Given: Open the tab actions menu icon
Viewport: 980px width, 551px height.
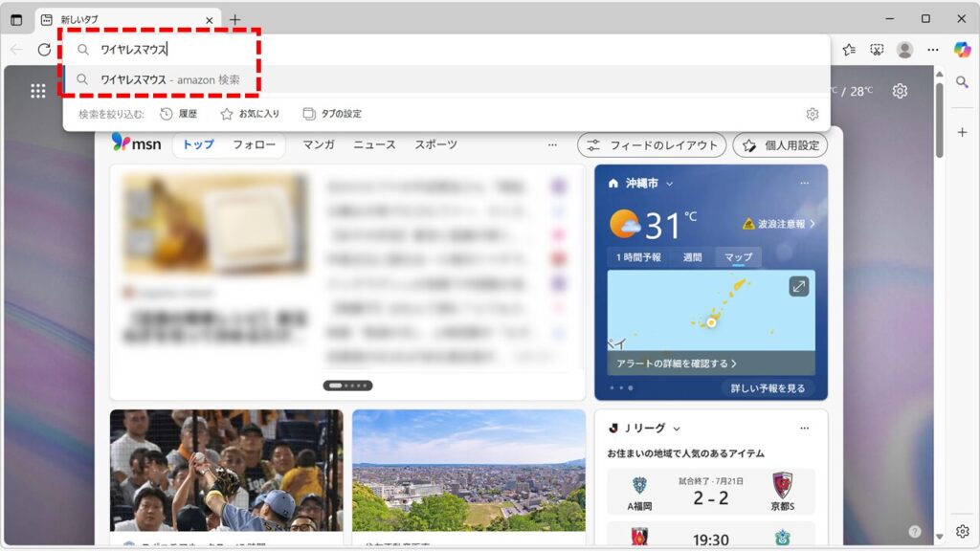Looking at the screenshot, I should pyautogui.click(x=17, y=20).
